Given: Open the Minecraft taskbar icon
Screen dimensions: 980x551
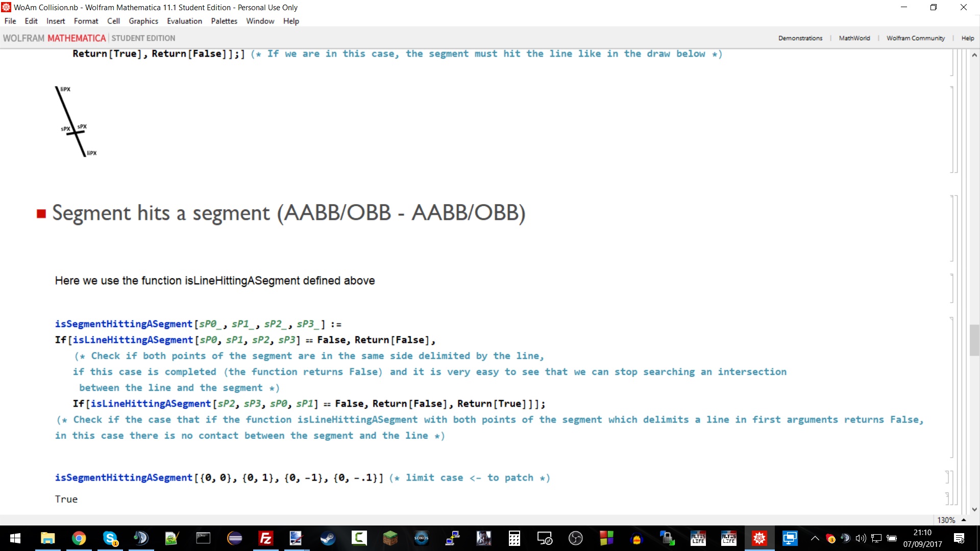Looking at the screenshot, I should tap(390, 538).
